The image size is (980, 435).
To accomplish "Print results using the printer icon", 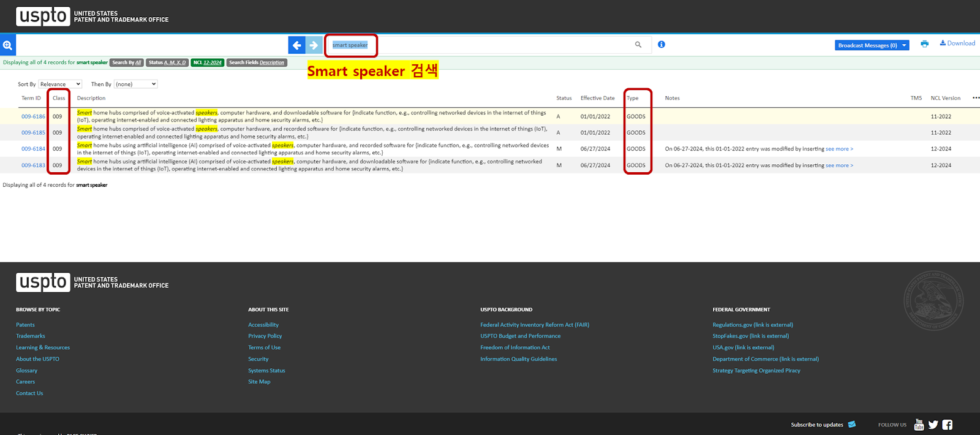I will coord(924,43).
